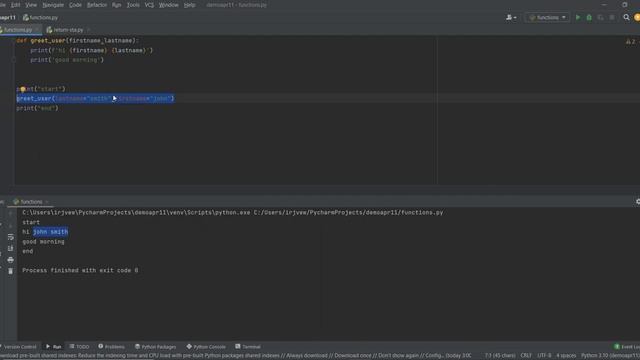The image size is (640, 360).
Task: Open Python Packages tool window
Action: coord(156,347)
